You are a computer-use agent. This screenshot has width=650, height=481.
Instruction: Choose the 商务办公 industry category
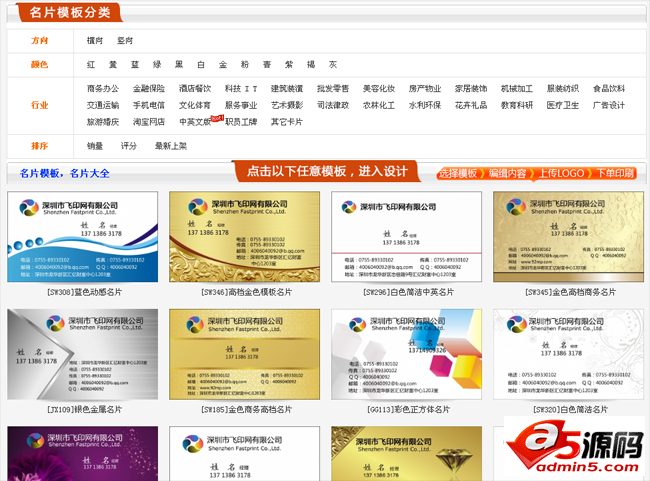103,89
